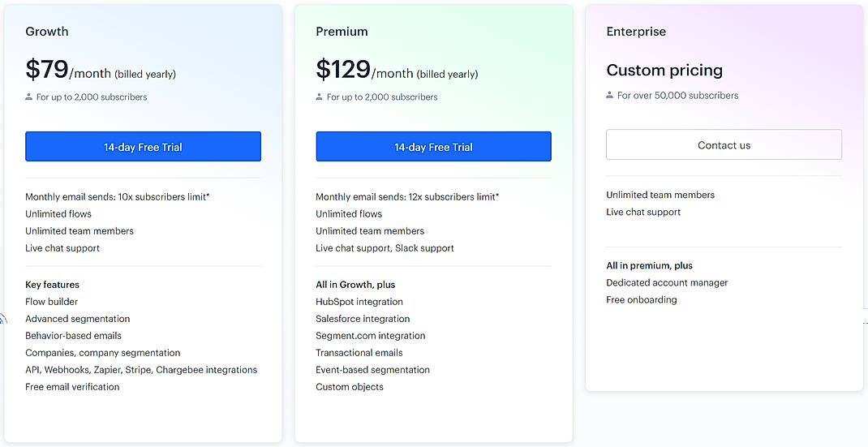Start the Premium plan 14-day Free Trial

pos(433,147)
